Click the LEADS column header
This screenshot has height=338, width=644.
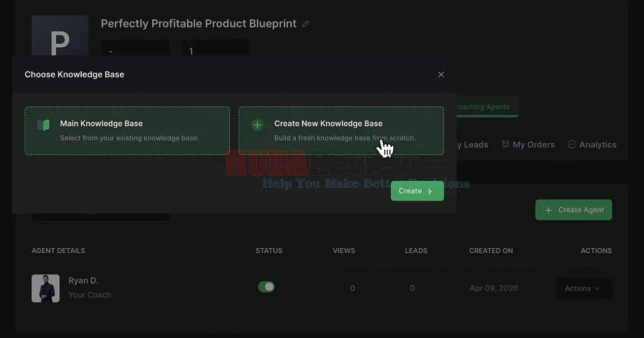[416, 251]
